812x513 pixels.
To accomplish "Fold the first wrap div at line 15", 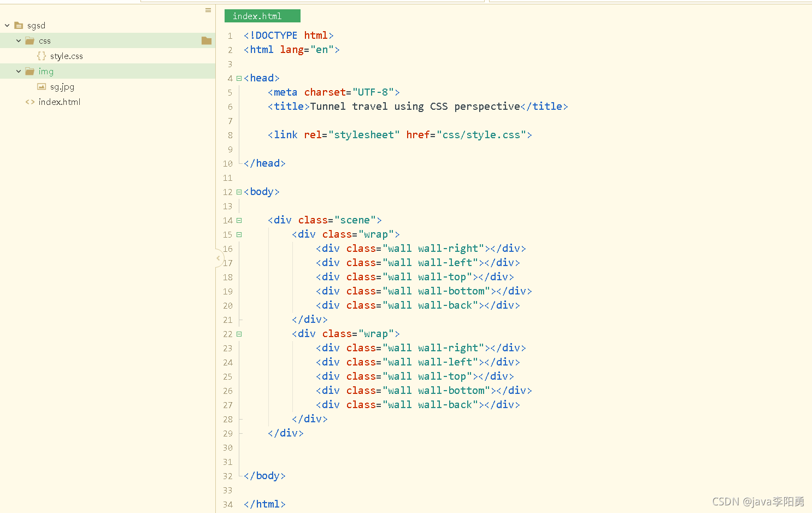I will [x=239, y=234].
